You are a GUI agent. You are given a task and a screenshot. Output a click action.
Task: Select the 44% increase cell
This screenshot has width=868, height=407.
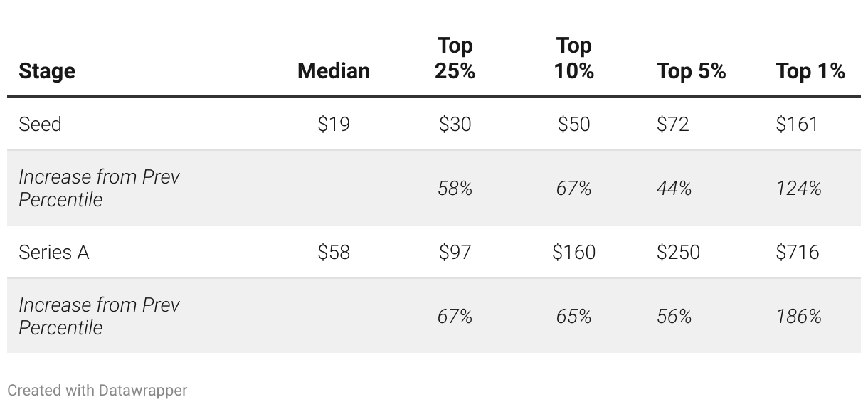pyautogui.click(x=674, y=189)
